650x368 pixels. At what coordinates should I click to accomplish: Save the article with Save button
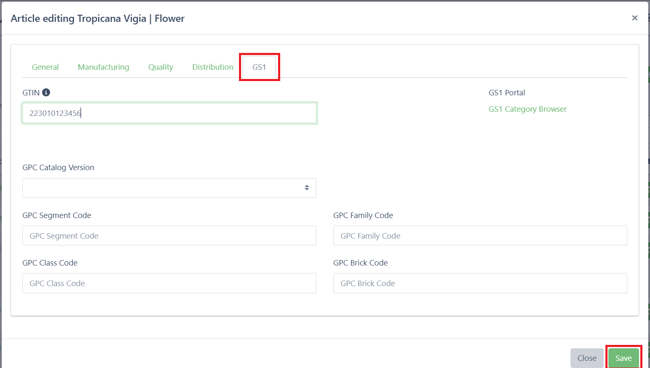pos(623,358)
